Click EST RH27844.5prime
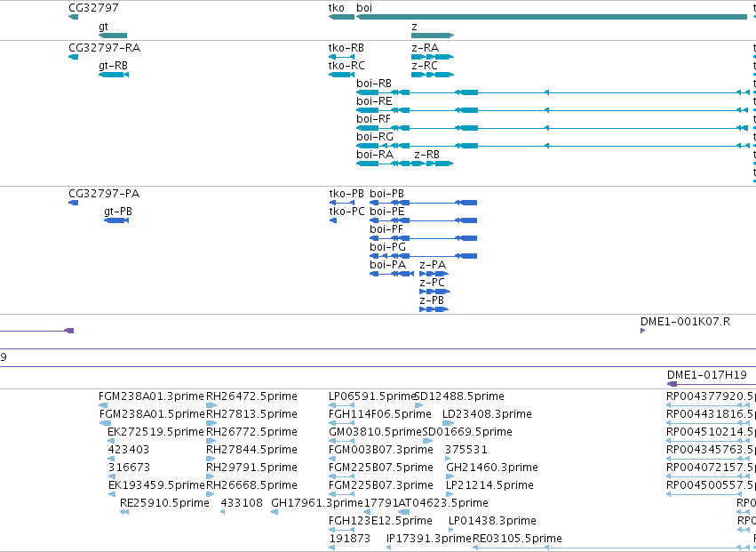This screenshot has width=756, height=552. pos(210,459)
